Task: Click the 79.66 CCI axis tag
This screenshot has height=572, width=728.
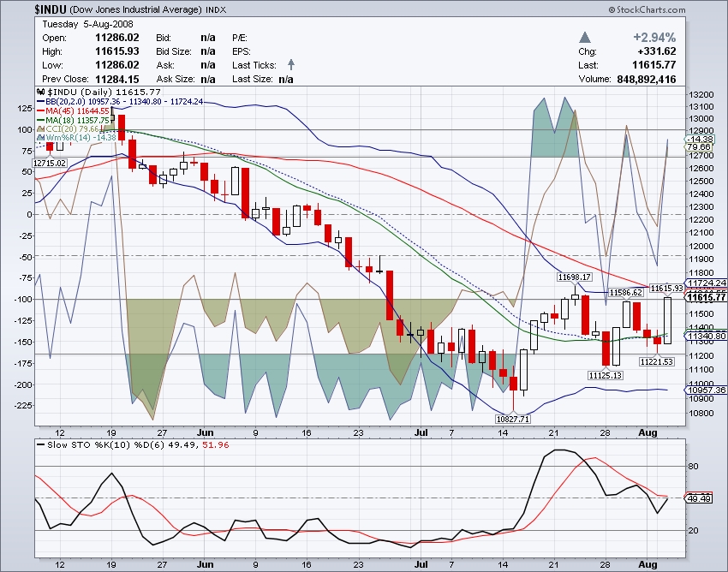Action: (x=699, y=146)
